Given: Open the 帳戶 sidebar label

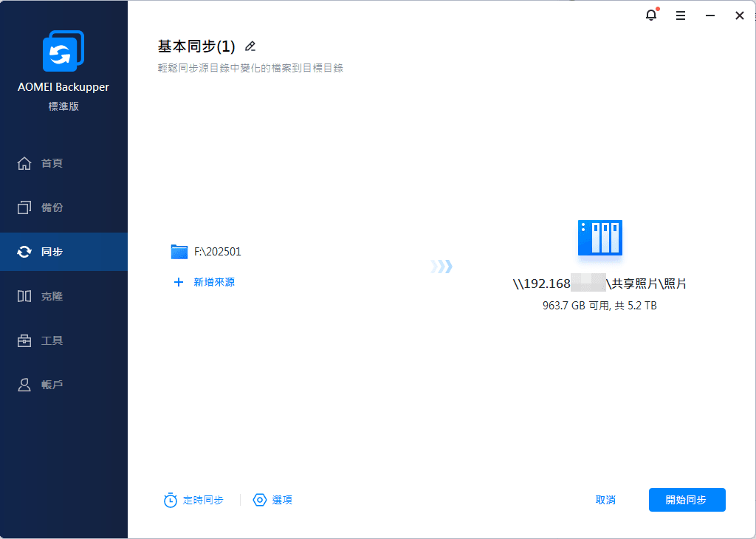Looking at the screenshot, I should pos(52,385).
